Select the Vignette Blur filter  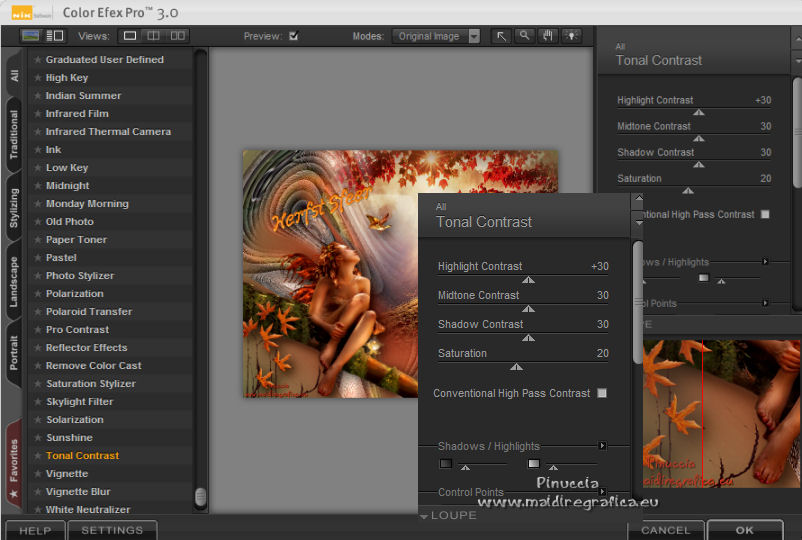tap(78, 492)
